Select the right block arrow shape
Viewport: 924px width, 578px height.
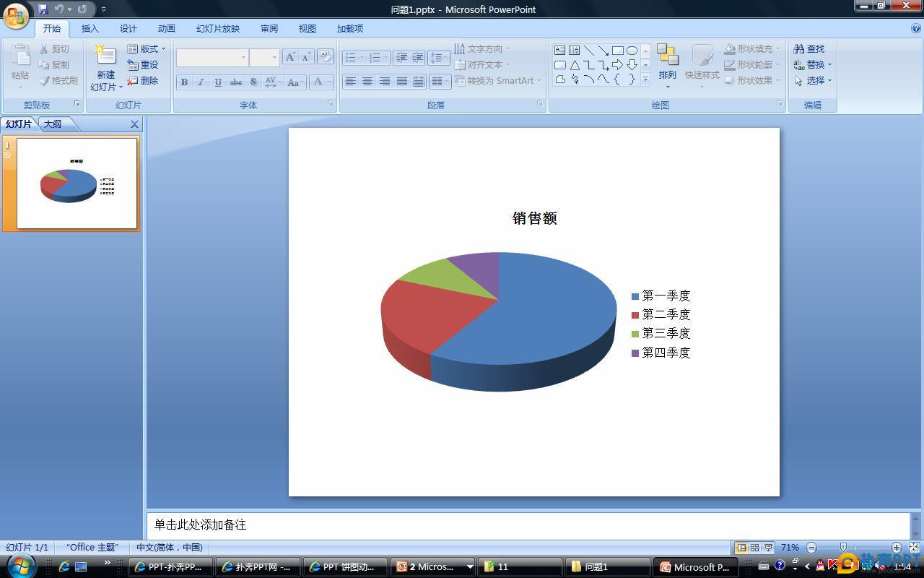tap(618, 65)
